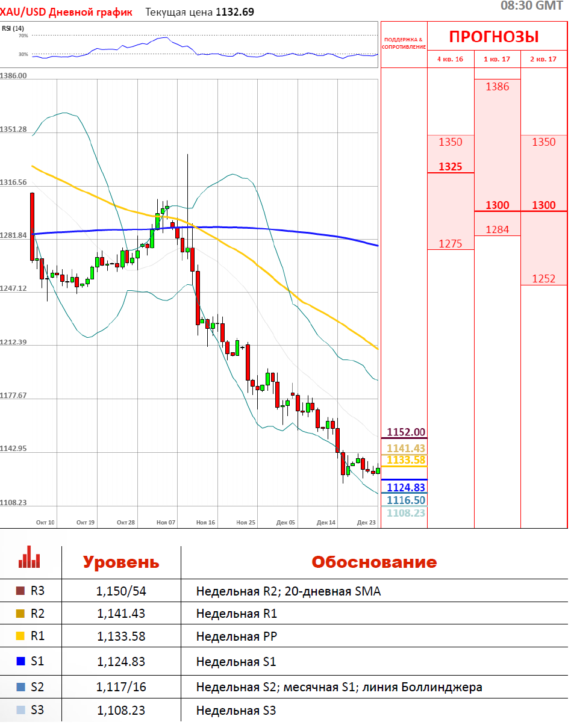Click the S2 steel-blue color swatch

(20, 686)
